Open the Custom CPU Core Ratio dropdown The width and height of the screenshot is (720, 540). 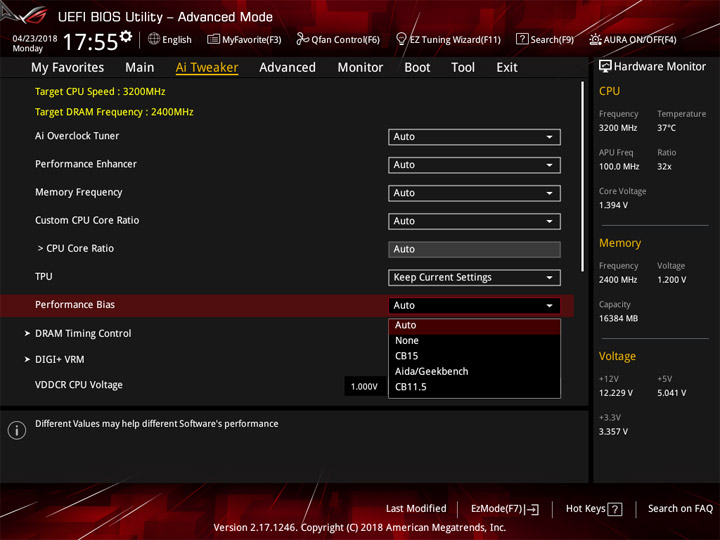tap(474, 221)
